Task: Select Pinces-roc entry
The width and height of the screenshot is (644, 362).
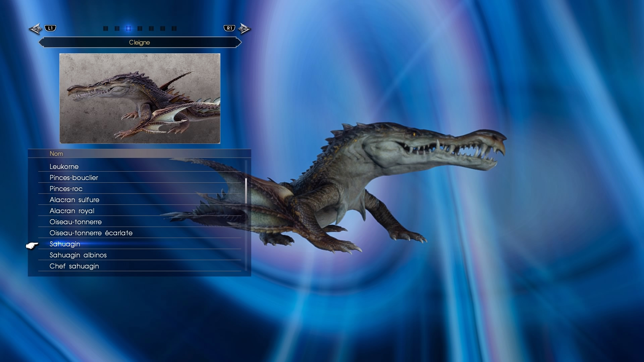Action: [140, 189]
